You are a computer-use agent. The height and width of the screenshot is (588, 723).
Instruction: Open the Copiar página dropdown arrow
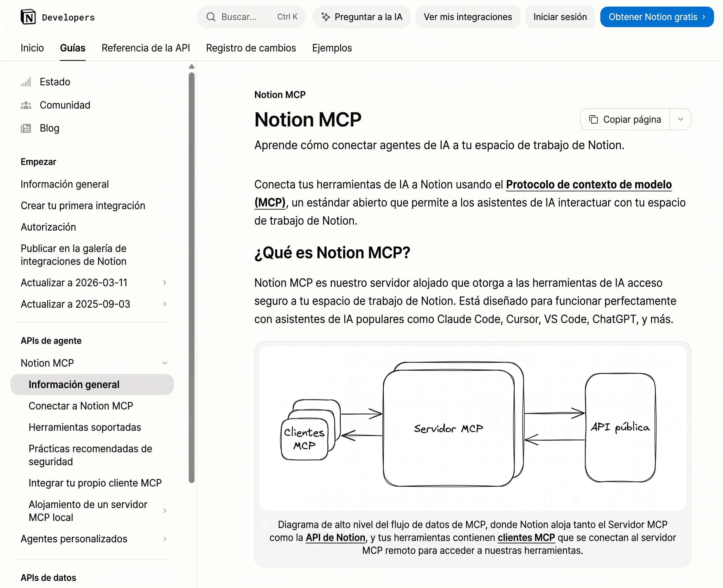coord(680,119)
